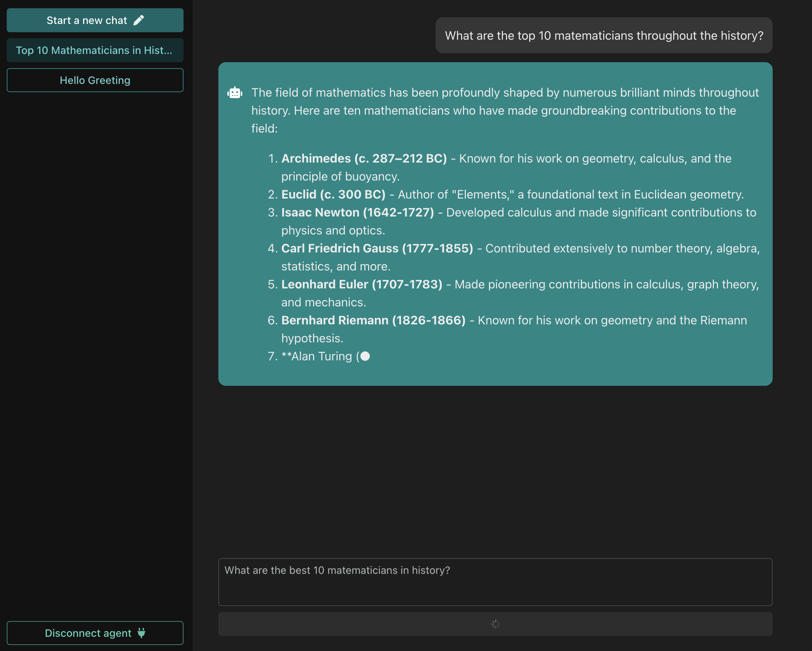Click the Disconnect agent button
812x651 pixels.
[95, 633]
